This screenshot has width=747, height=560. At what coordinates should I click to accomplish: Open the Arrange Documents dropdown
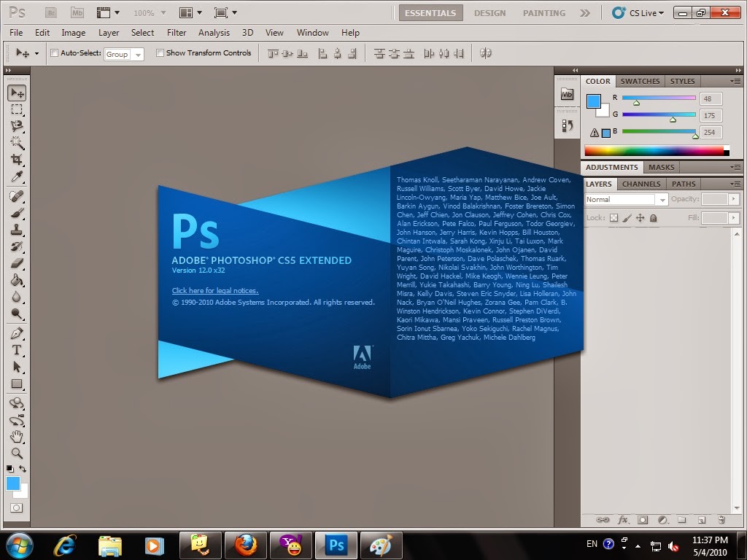coord(190,13)
